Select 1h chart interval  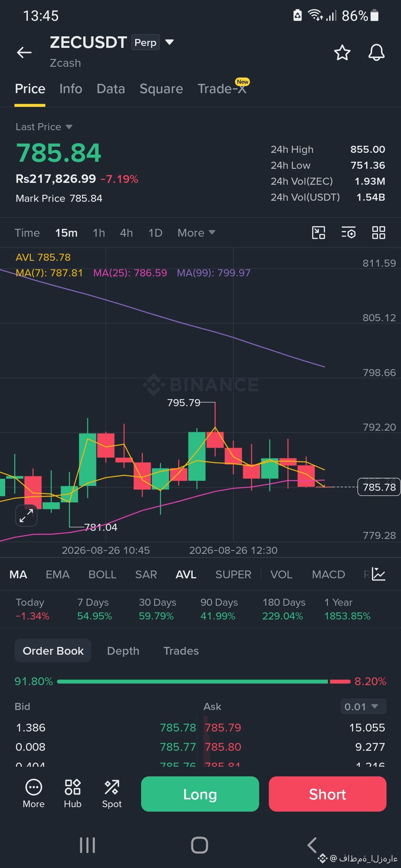tap(99, 233)
